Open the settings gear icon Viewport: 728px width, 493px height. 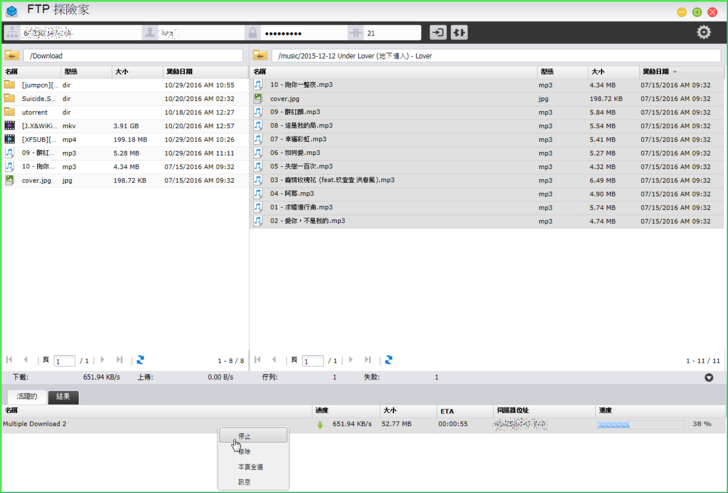(x=704, y=32)
